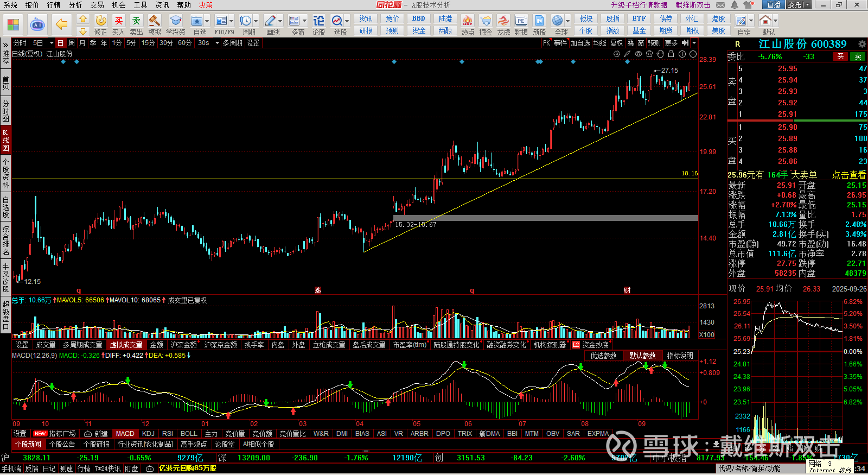
Task: Expand the 5日 period dropdown arrow
Action: coord(52,43)
